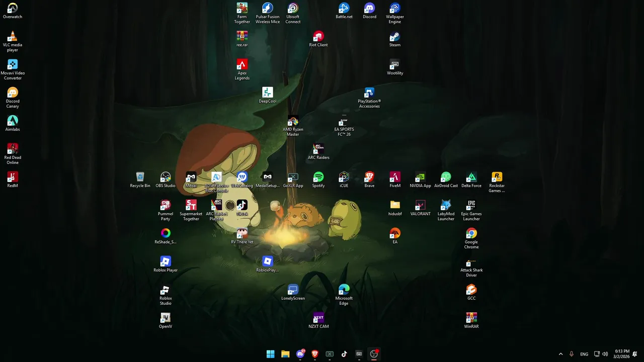The width and height of the screenshot is (644, 362).
Task: Open the VALORANT shortcut
Action: pyautogui.click(x=421, y=208)
